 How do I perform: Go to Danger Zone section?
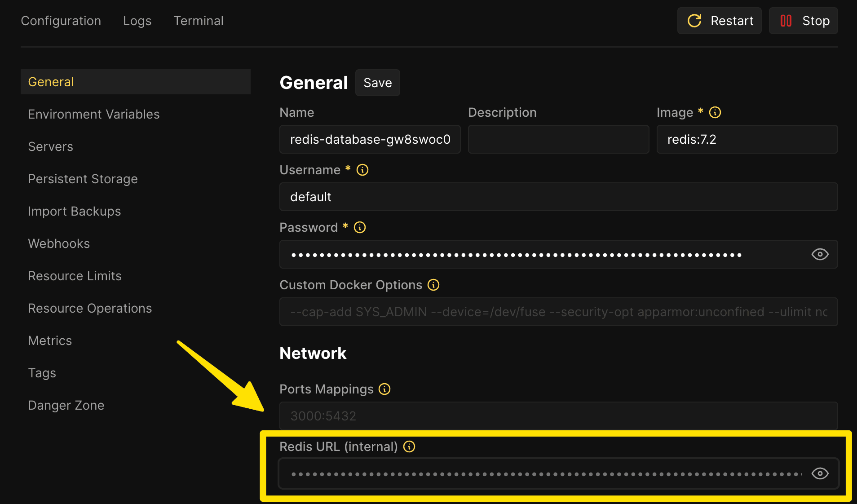[x=136, y=405]
